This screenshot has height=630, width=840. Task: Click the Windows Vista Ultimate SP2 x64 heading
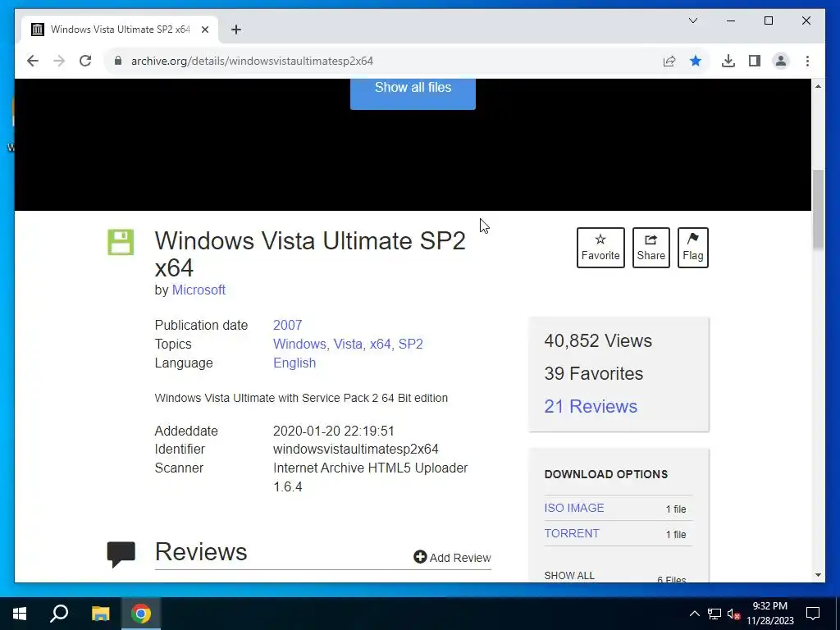tap(310, 254)
